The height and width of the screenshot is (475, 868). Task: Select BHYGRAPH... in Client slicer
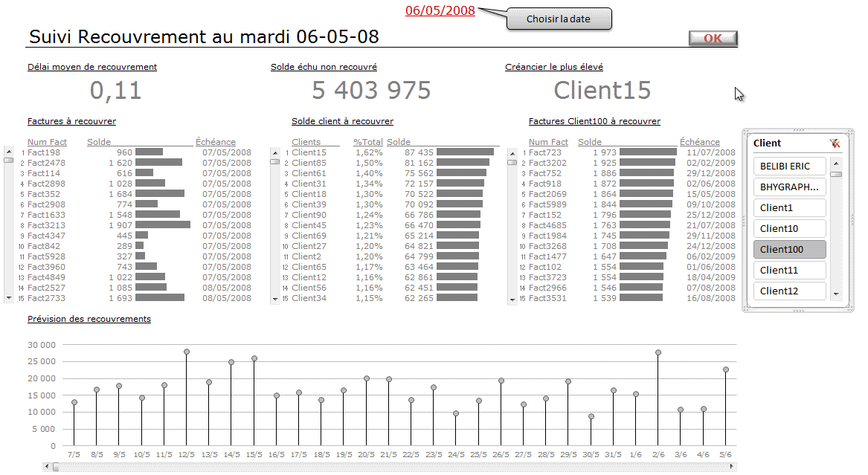tap(789, 187)
